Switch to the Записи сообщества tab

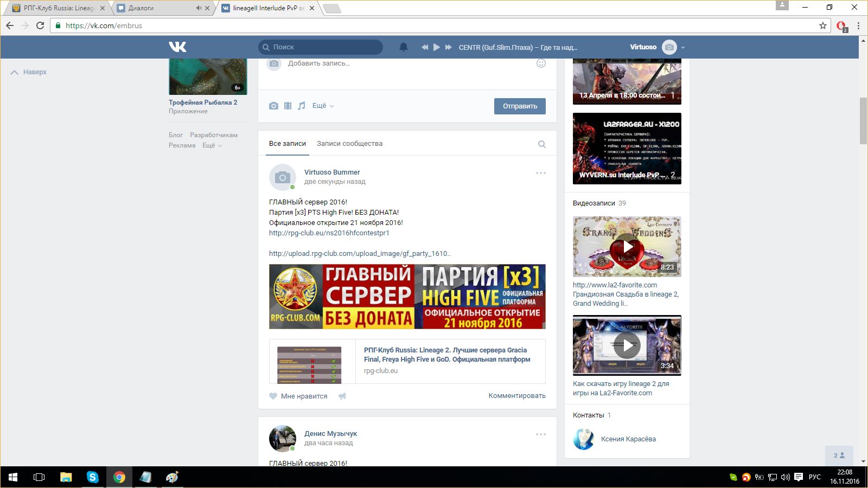(x=349, y=144)
